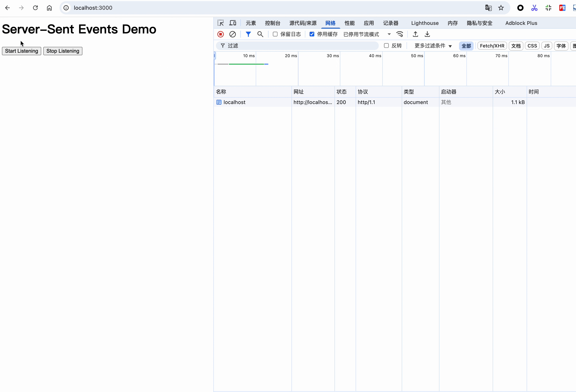The height and width of the screenshot is (392, 576).
Task: Switch to the 控制台 tab
Action: pyautogui.click(x=272, y=23)
